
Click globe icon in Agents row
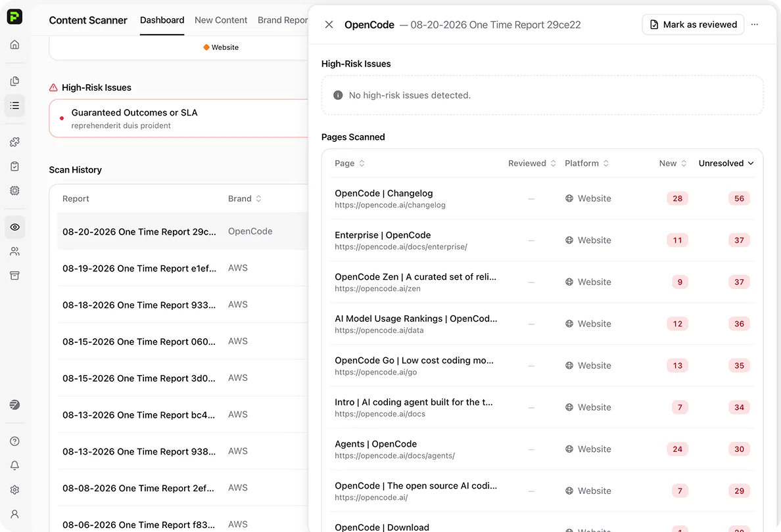point(569,449)
